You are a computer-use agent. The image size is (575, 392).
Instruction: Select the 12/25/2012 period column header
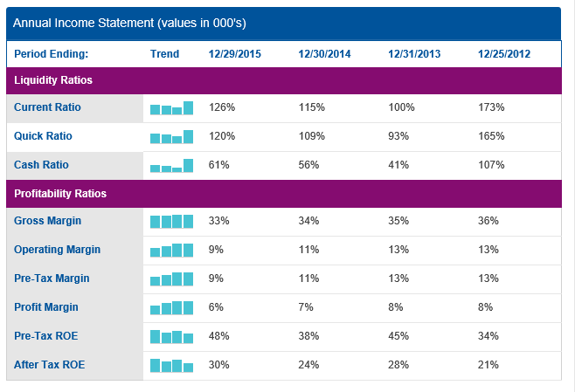(504, 54)
